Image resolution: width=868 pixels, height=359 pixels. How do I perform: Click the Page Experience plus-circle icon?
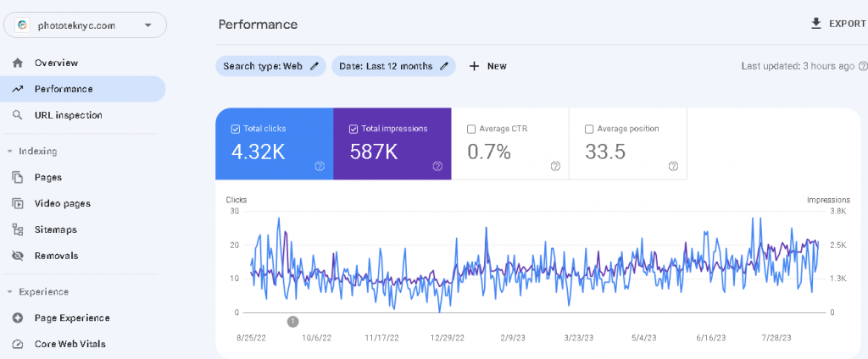[x=18, y=318]
